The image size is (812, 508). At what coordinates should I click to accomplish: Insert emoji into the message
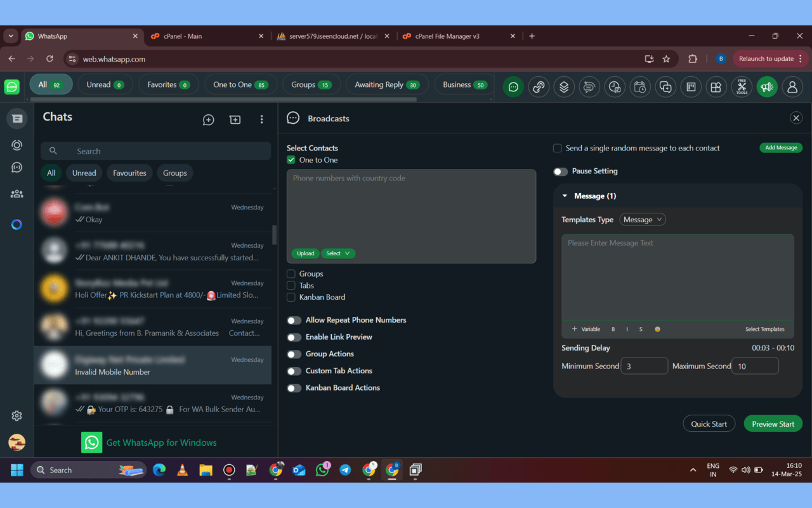point(657,329)
